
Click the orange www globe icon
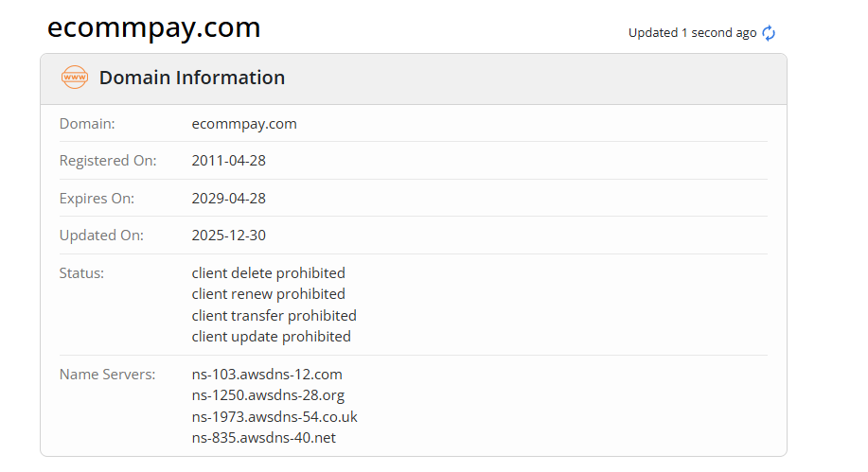(x=74, y=78)
